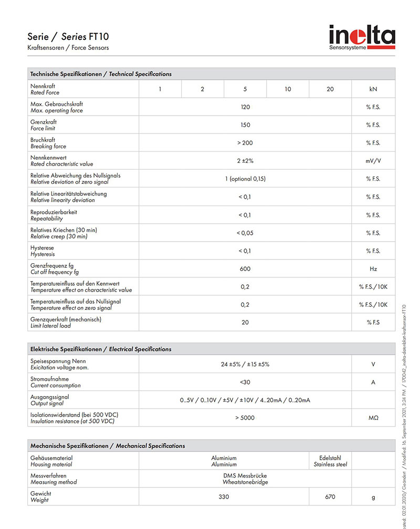Click the V unit cell
Screen dimensions: 420x529
pyautogui.click(x=373, y=365)
